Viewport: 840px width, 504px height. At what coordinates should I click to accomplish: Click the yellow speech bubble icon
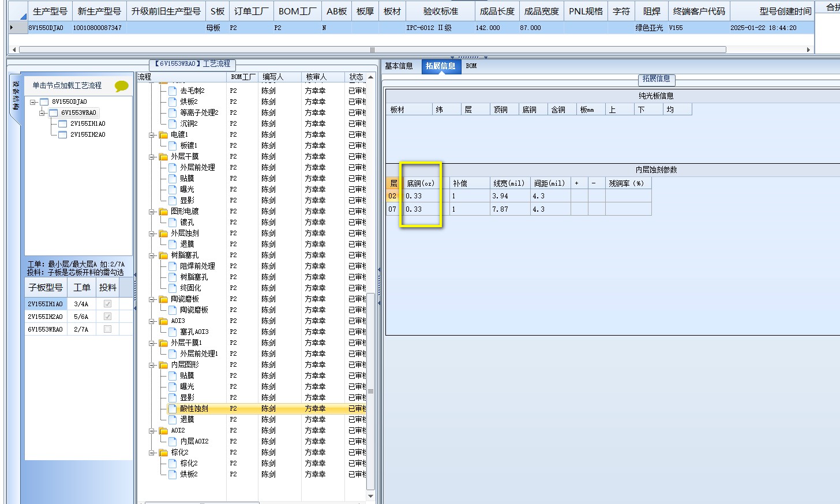coord(121,86)
